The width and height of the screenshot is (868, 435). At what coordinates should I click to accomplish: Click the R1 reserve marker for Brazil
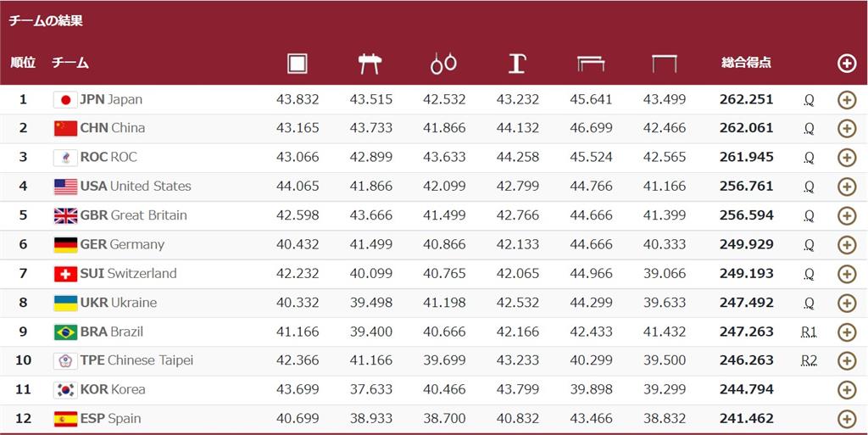[x=809, y=332]
